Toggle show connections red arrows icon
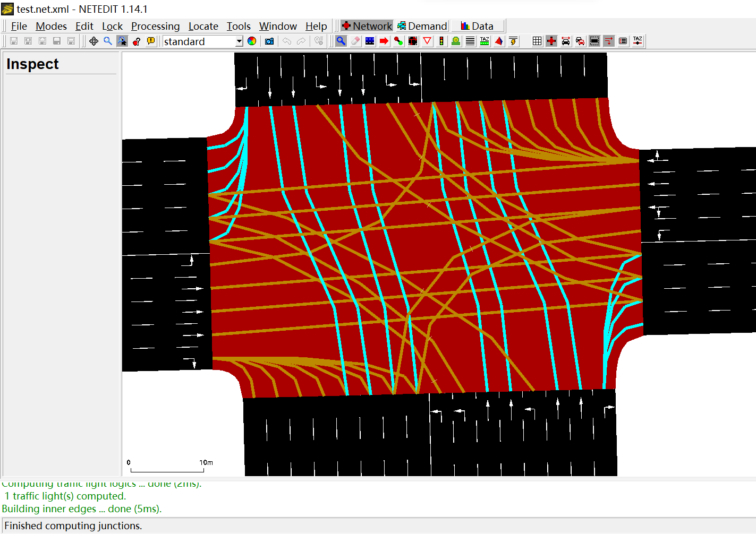 pyautogui.click(x=609, y=41)
